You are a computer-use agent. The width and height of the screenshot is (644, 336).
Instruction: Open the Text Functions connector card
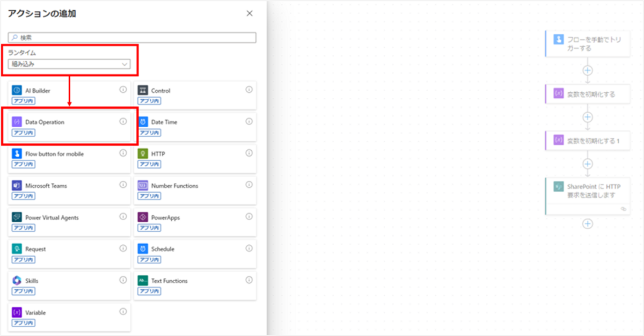point(195,286)
